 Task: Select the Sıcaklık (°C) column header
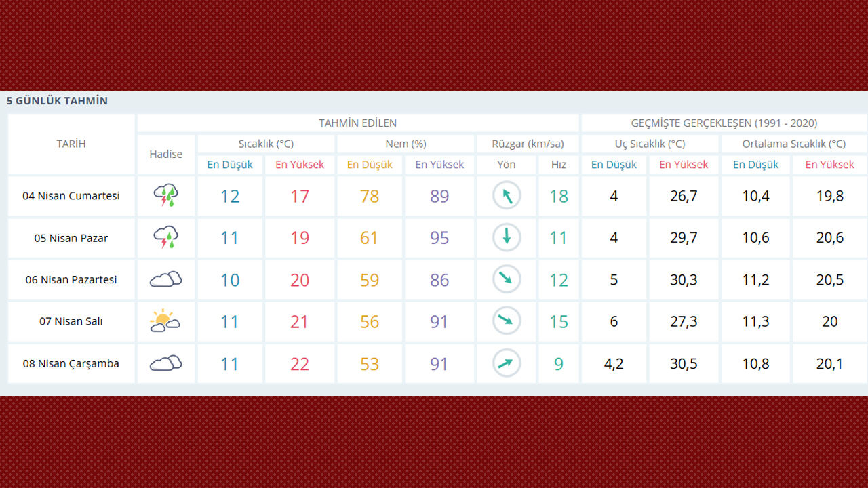pos(266,144)
